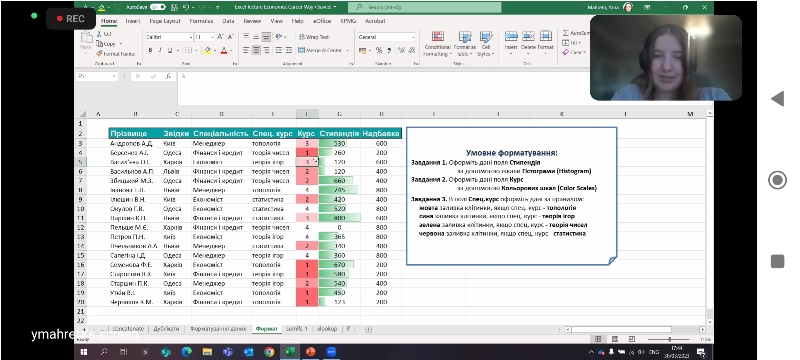This screenshot has width=800, height=360.
Task: Click the Page Layout view icon in status bar
Action: (615, 339)
